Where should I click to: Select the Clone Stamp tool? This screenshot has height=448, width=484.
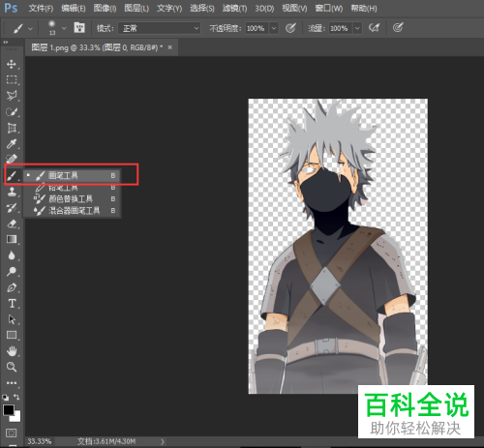(x=12, y=192)
